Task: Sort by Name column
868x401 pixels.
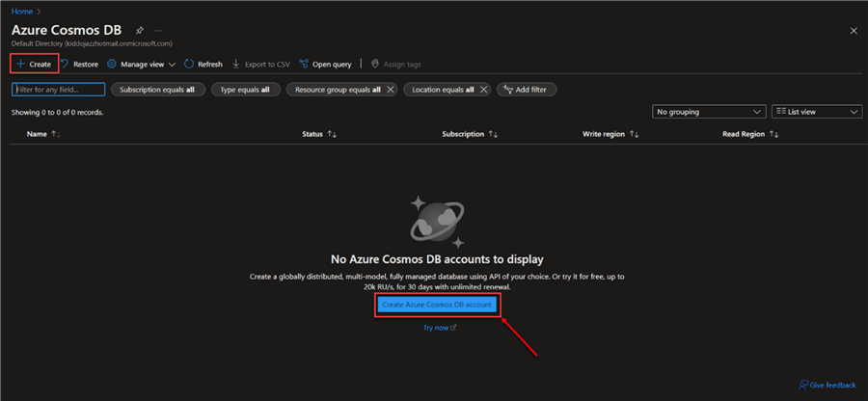Action: click(x=43, y=134)
